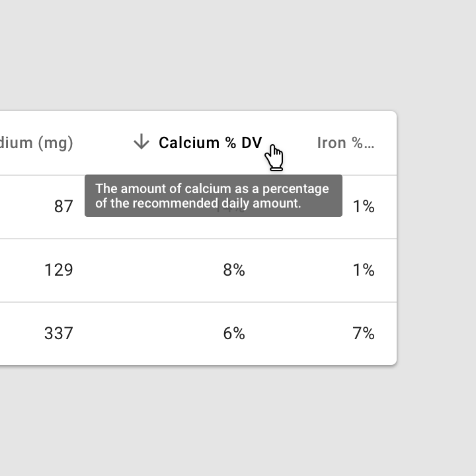
Task: Click iron 1% in the 87 sodium row
Action: (364, 207)
